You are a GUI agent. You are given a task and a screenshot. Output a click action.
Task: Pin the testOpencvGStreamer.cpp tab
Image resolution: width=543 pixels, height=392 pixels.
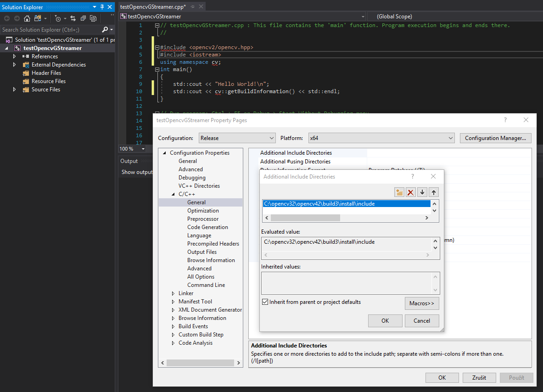tap(192, 6)
